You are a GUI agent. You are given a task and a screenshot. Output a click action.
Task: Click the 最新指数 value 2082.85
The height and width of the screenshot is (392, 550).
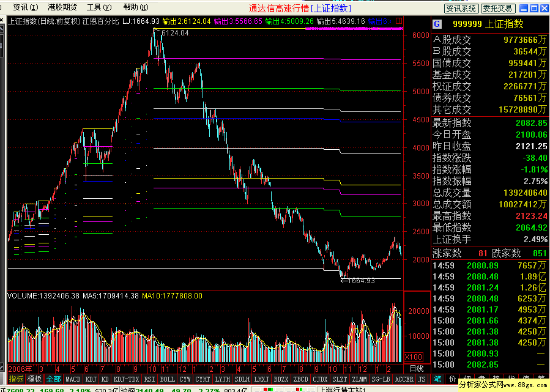point(532,123)
